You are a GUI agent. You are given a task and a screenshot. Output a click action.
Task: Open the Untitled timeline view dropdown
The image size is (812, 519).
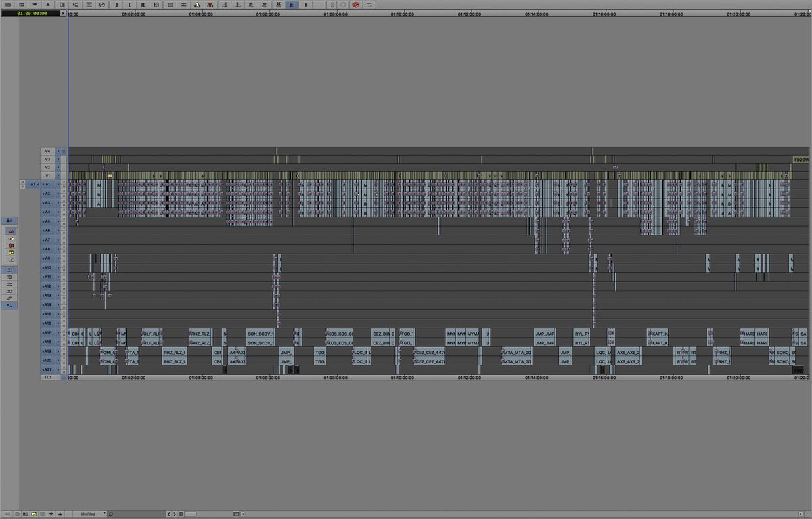(x=90, y=514)
